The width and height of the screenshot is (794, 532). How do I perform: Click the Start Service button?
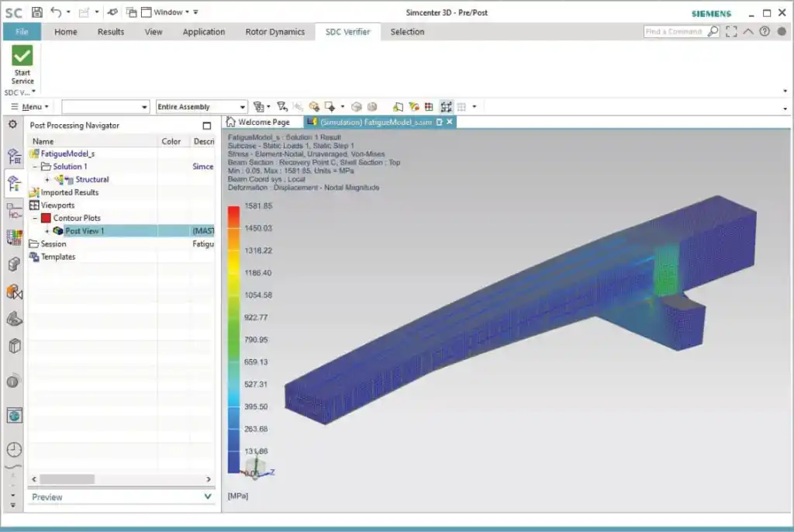(22, 65)
